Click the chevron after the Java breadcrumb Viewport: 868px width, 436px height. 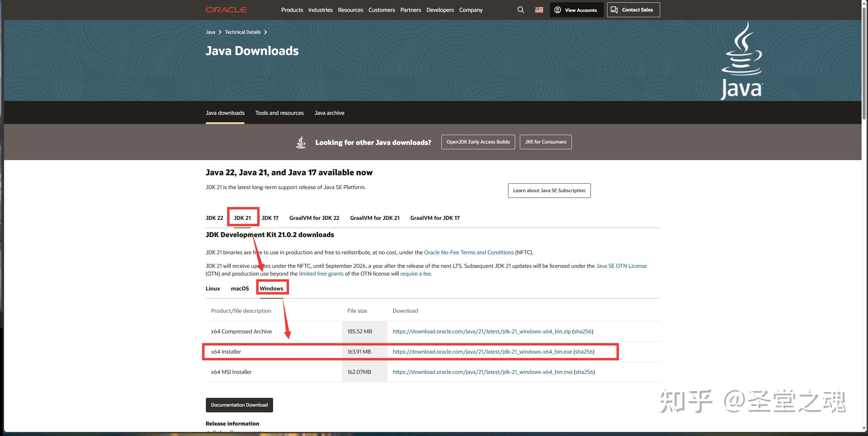220,32
